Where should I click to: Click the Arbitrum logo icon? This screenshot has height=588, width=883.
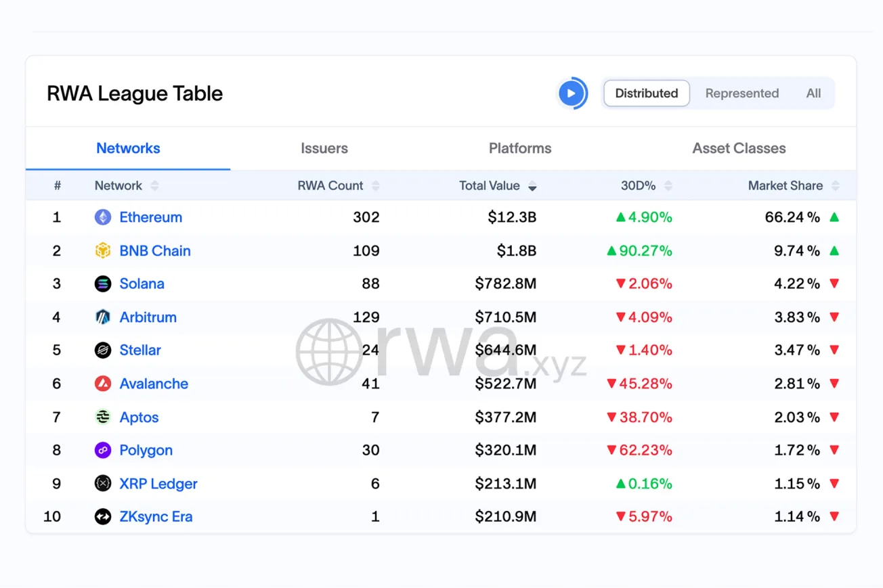(x=102, y=317)
